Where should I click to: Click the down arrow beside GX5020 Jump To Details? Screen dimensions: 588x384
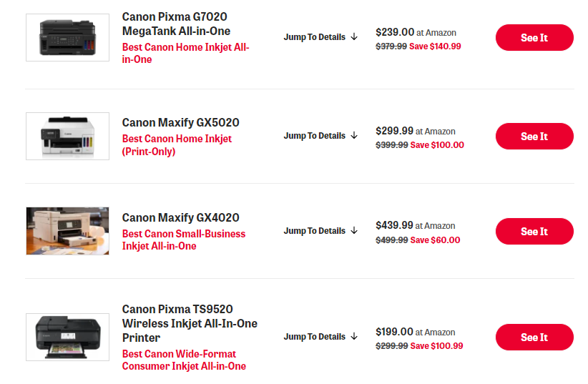pyautogui.click(x=354, y=135)
